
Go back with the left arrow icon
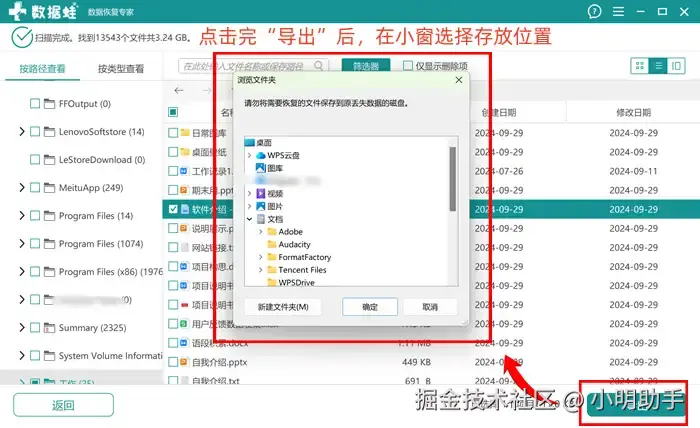tap(179, 91)
